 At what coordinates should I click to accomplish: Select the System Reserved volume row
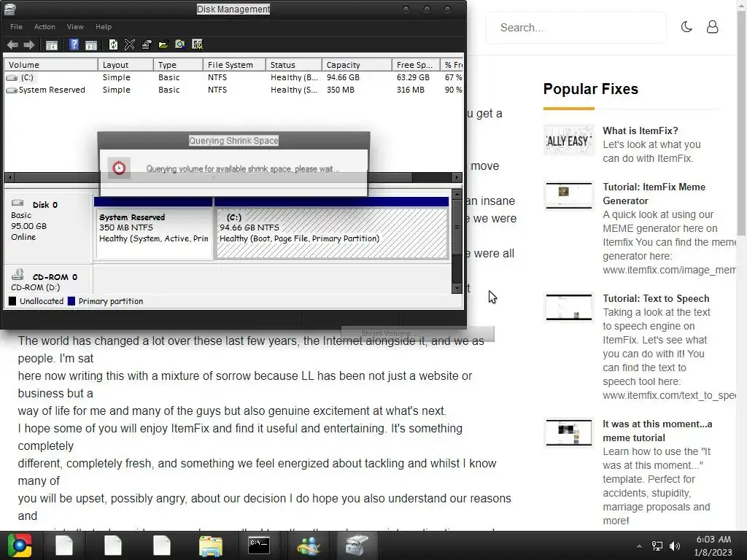pyautogui.click(x=233, y=90)
